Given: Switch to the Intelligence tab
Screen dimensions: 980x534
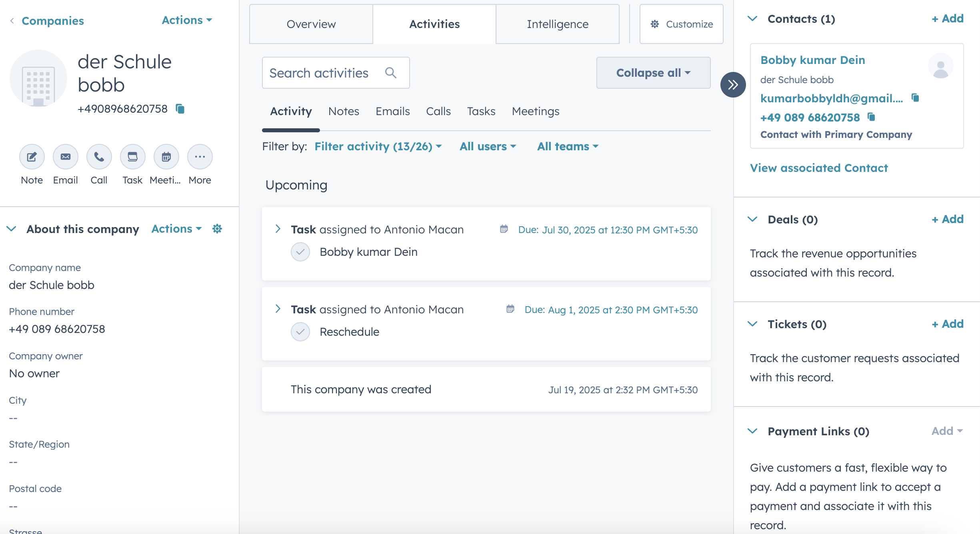Looking at the screenshot, I should [558, 24].
